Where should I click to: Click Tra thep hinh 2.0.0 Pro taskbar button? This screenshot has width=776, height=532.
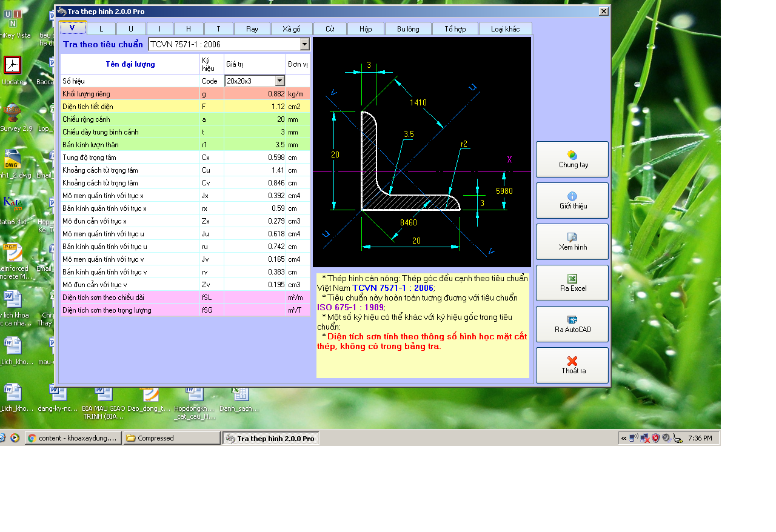pos(271,438)
